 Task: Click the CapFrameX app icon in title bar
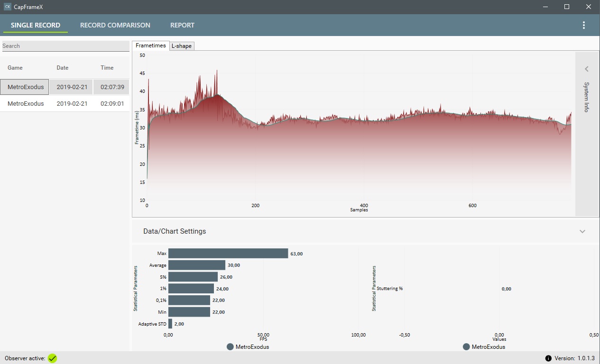point(7,7)
